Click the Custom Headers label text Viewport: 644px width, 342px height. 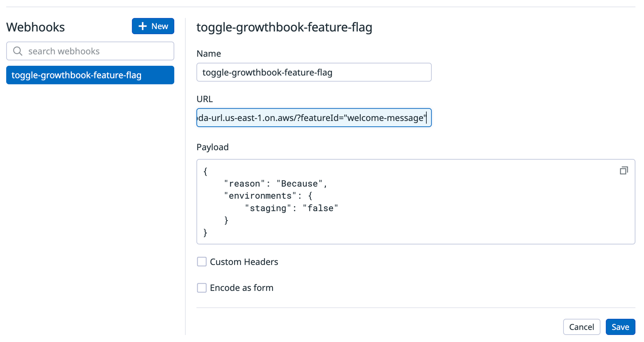(x=244, y=262)
